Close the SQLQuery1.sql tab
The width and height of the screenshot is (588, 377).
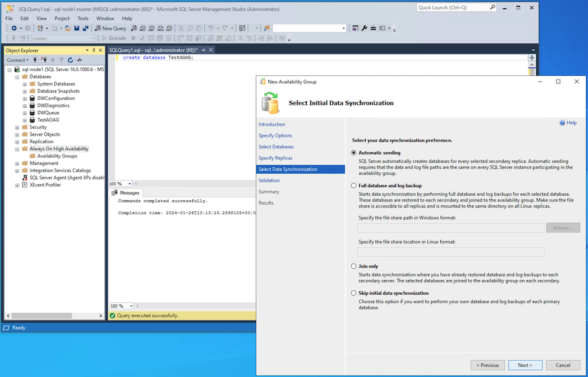(211, 50)
